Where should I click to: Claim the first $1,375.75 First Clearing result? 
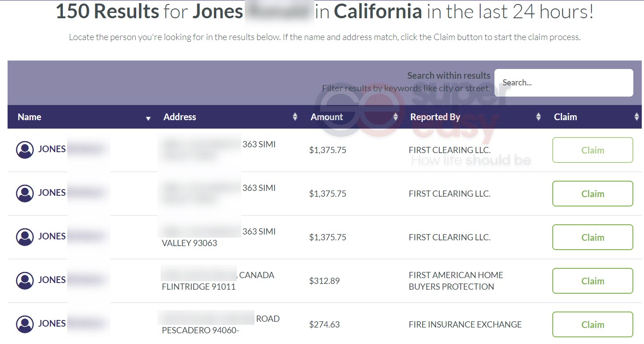coord(593,150)
